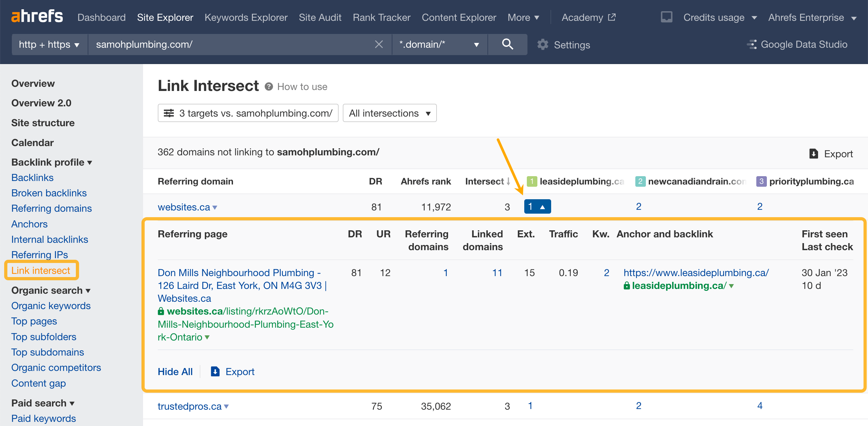Toggle the http + https protocol dropdown

point(48,44)
